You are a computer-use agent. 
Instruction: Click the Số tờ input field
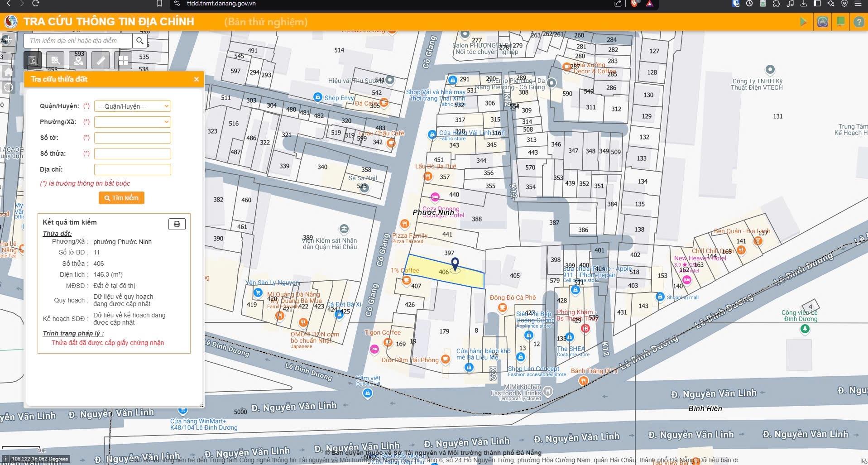(132, 138)
